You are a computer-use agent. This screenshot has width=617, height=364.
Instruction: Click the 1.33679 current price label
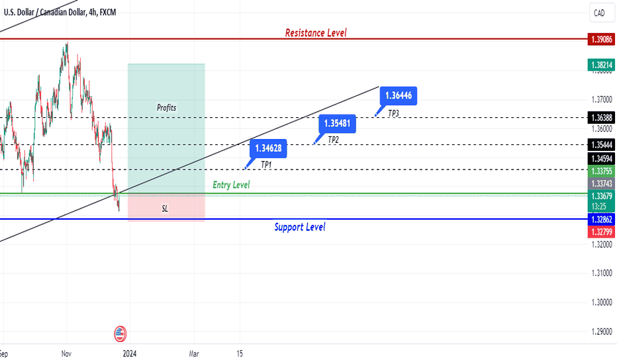[x=601, y=196]
